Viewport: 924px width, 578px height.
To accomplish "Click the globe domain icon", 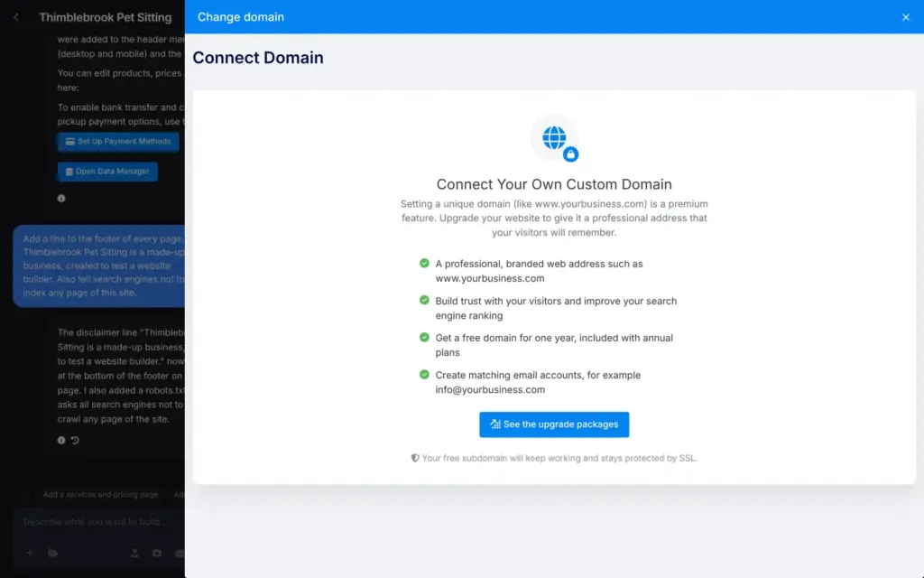I will point(554,137).
